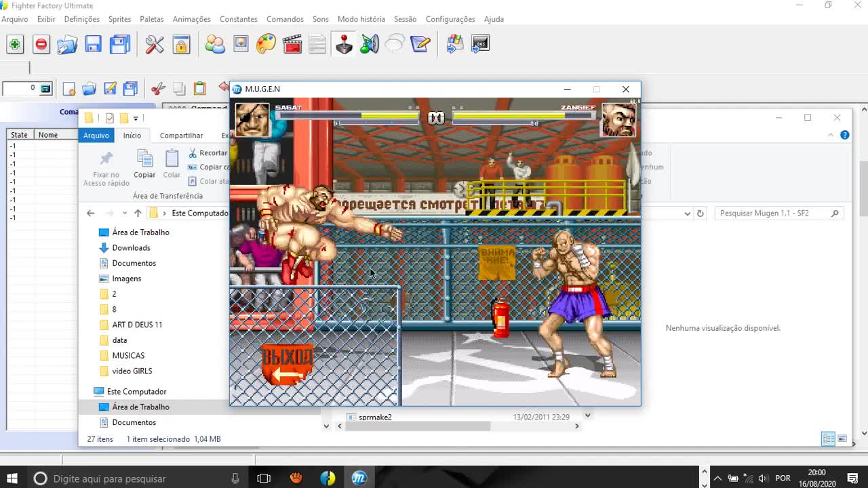Click the save disks icon in the commands toolbar
The height and width of the screenshot is (488, 868).
[x=130, y=89]
